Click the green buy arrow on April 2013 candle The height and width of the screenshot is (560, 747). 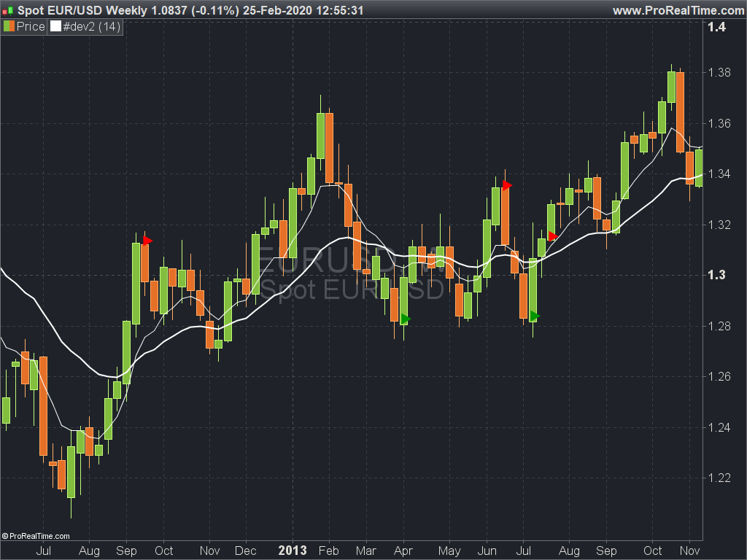click(x=405, y=319)
